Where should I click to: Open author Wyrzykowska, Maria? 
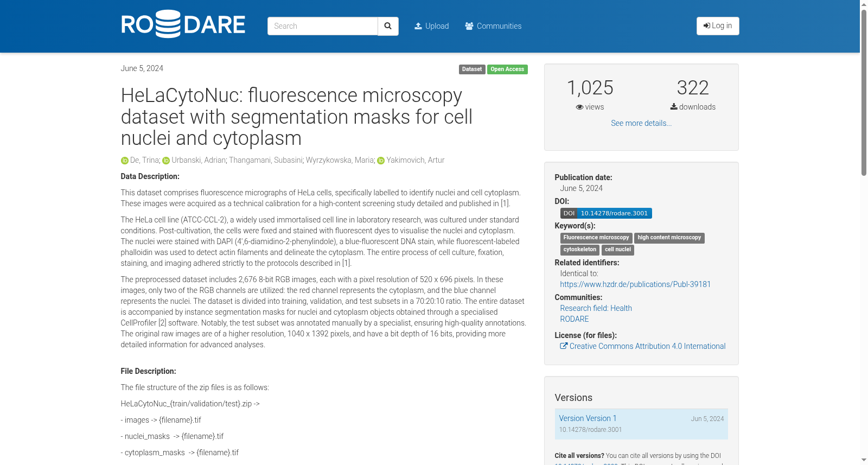[x=340, y=160]
